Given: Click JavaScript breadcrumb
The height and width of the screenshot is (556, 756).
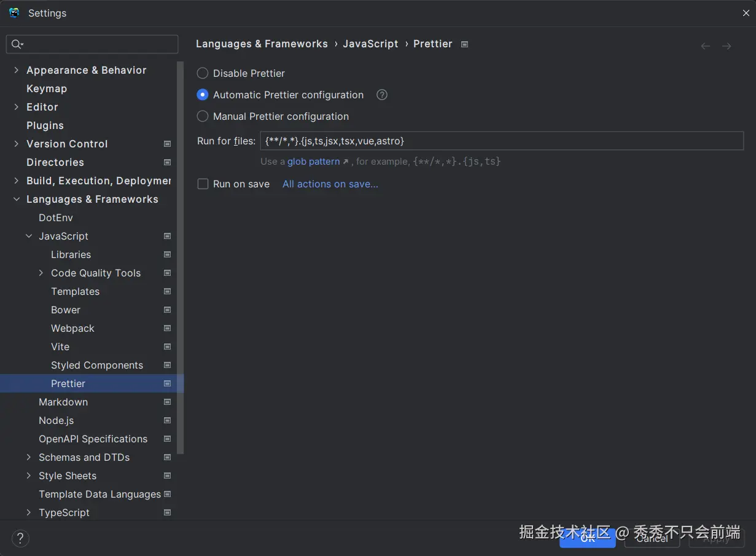Looking at the screenshot, I should (x=370, y=44).
